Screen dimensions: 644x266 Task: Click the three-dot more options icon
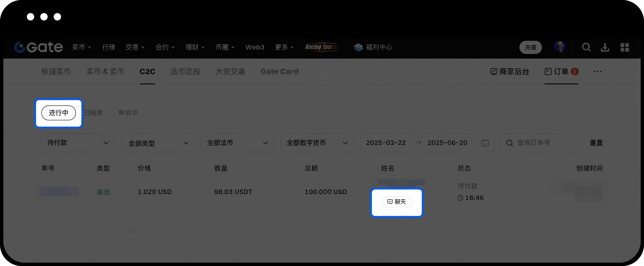[597, 71]
